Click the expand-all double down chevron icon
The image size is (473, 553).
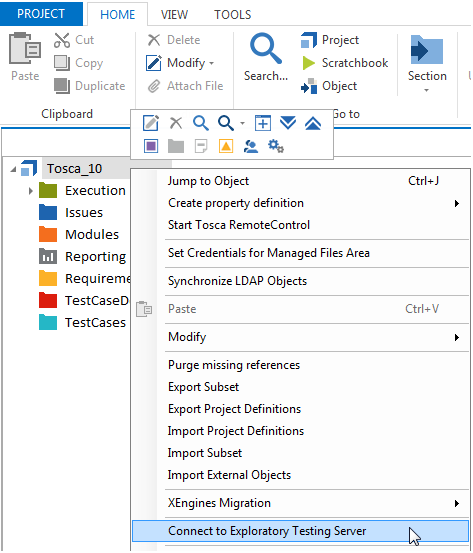[288, 123]
